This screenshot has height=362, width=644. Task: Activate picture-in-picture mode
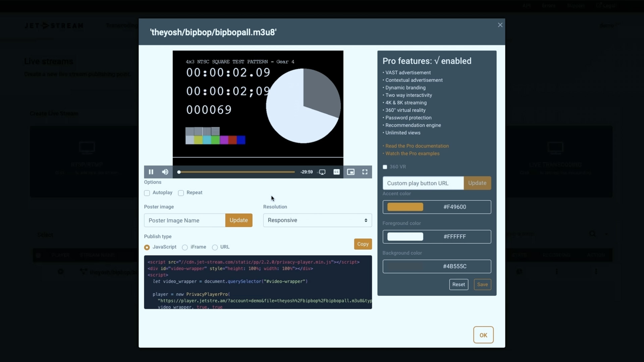click(x=351, y=172)
